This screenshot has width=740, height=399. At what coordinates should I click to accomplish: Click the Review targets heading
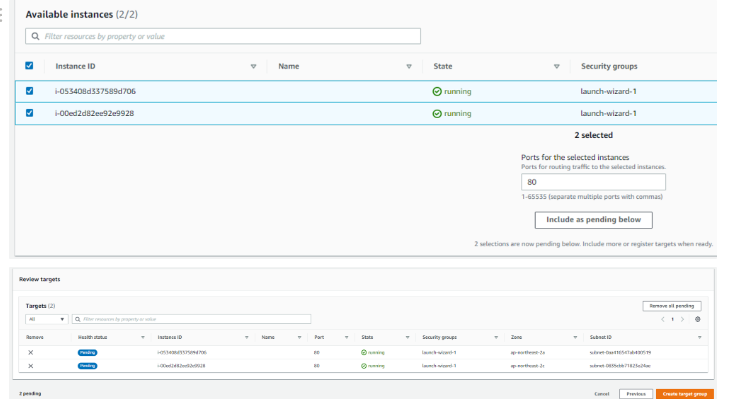[40, 280]
